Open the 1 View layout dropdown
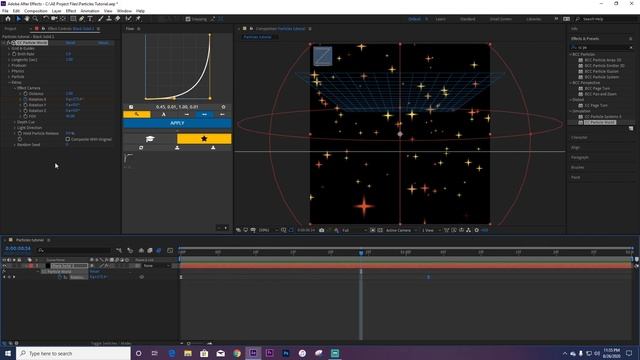Screen dimensions: 640x360 coord(431,230)
